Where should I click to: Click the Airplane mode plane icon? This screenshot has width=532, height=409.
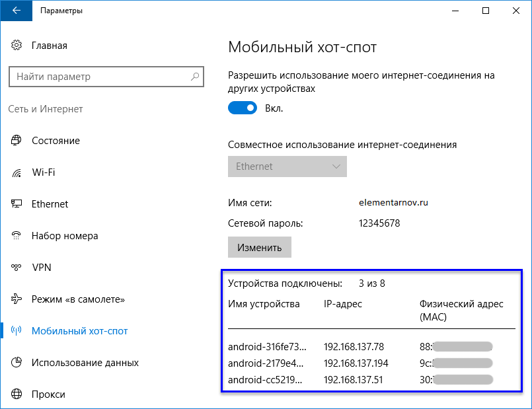(x=17, y=299)
